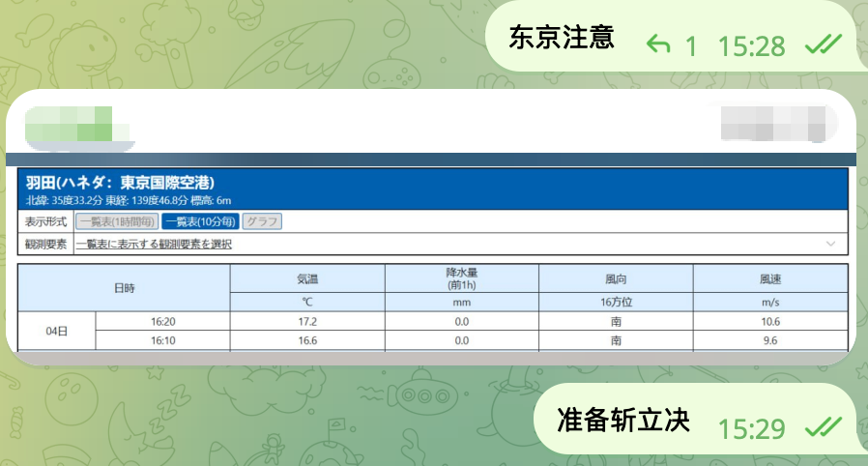Screen dimensions: 868x466
Task: Switch to the グラフ view
Action: 262,222
